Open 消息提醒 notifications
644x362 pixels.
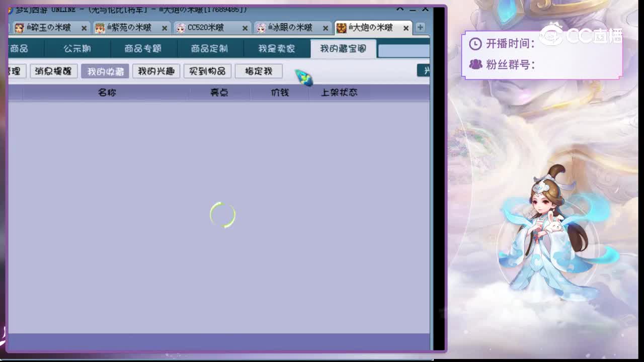tap(53, 71)
